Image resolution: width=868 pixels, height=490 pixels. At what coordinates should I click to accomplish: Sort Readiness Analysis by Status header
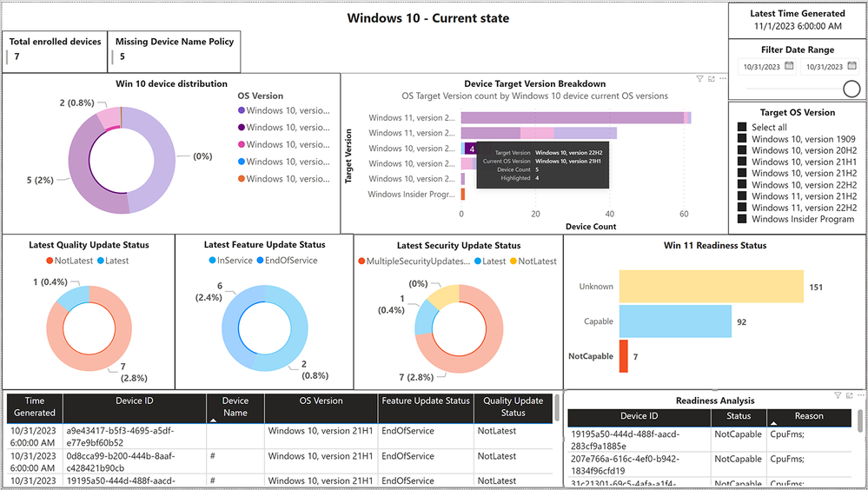(x=739, y=416)
